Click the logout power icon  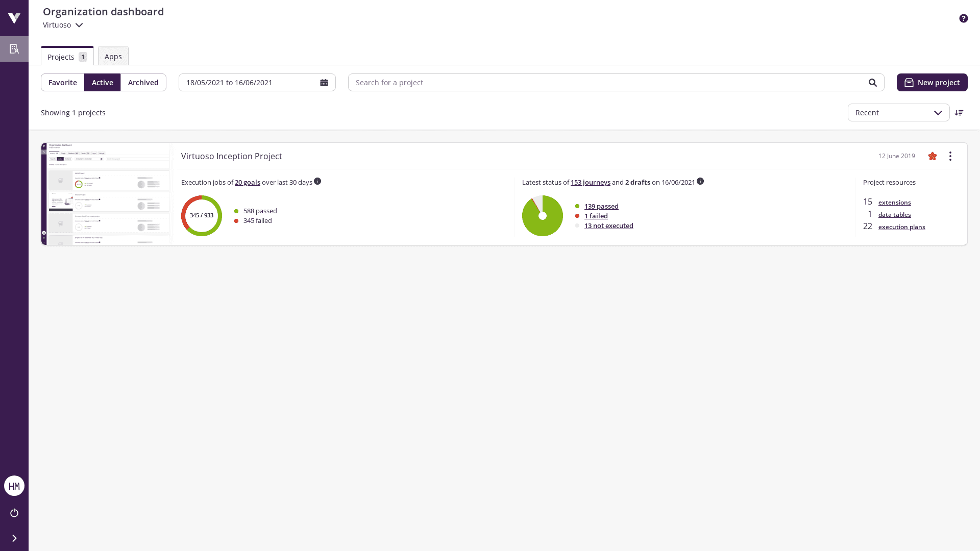coord(14,513)
